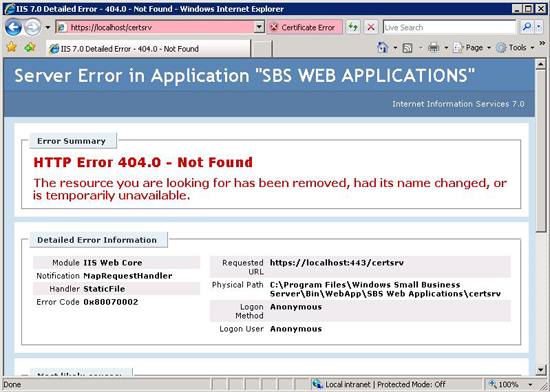
Task: Minimize the Internet Explorer window
Action: pyautogui.click(x=517, y=9)
